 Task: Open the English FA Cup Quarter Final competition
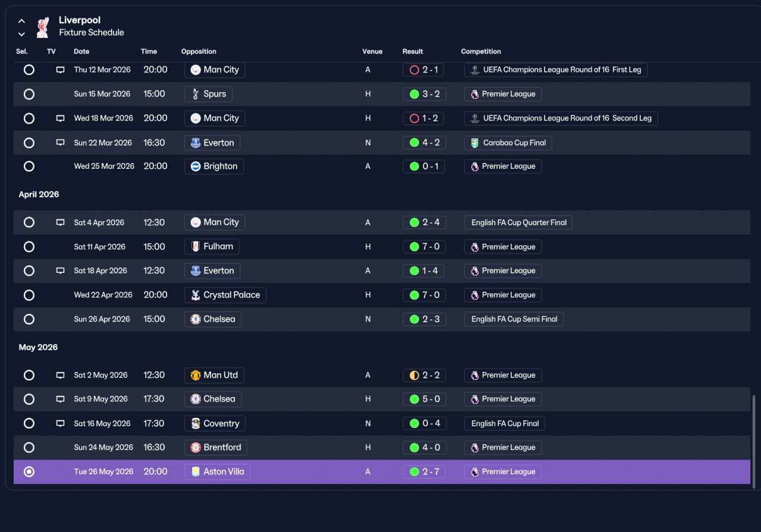[x=518, y=222]
